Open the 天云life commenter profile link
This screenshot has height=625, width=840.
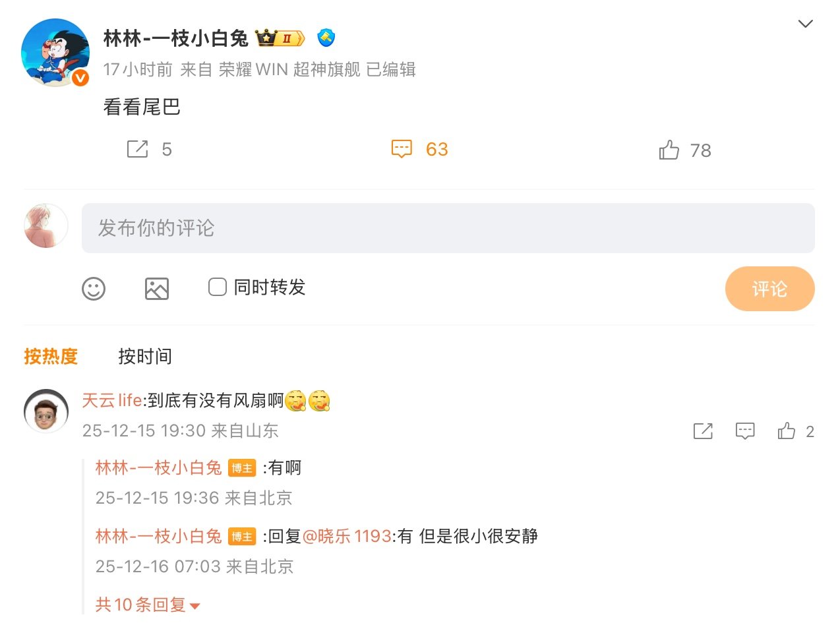(111, 400)
